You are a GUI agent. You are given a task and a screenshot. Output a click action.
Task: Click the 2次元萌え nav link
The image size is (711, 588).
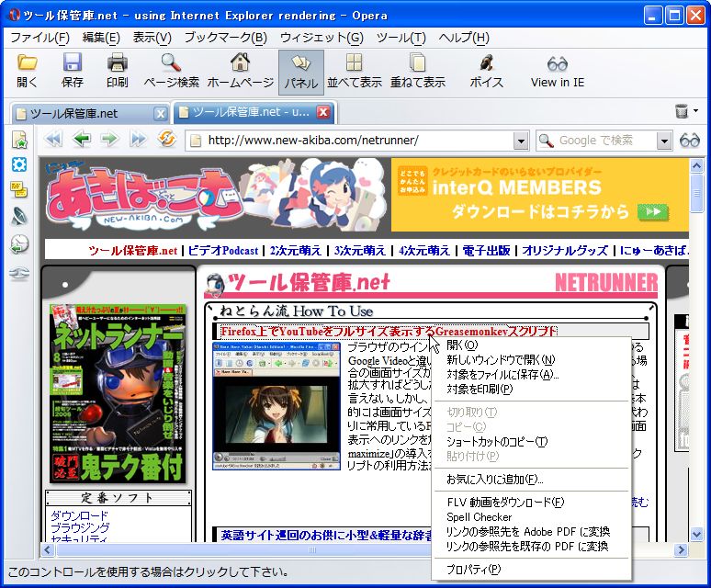click(296, 250)
